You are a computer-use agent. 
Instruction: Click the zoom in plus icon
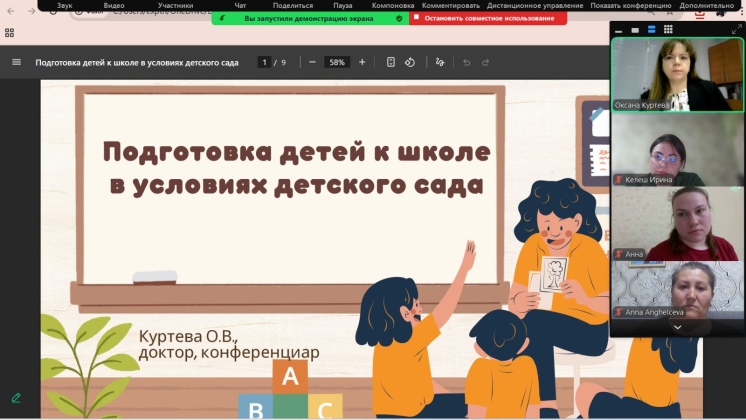tap(362, 62)
